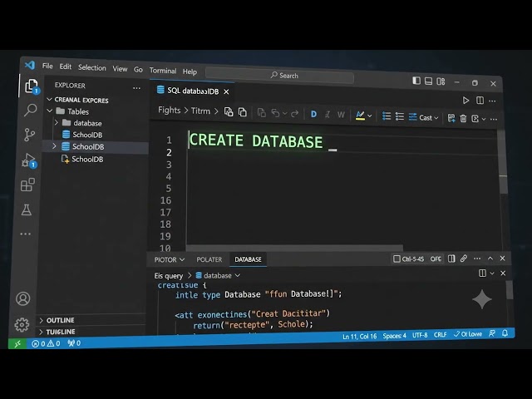Open the Accounts profile icon

pos(22,298)
